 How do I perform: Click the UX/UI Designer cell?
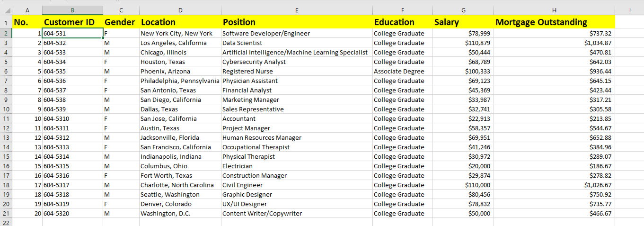tap(245, 204)
